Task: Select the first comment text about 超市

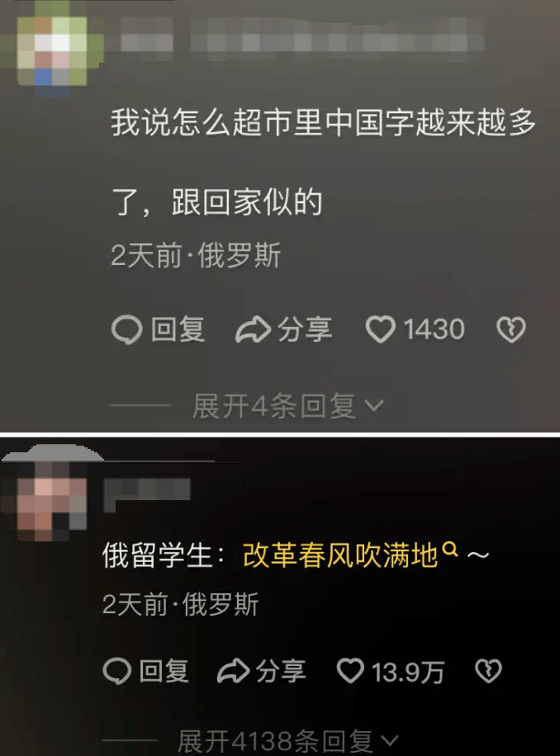Action: (x=323, y=162)
